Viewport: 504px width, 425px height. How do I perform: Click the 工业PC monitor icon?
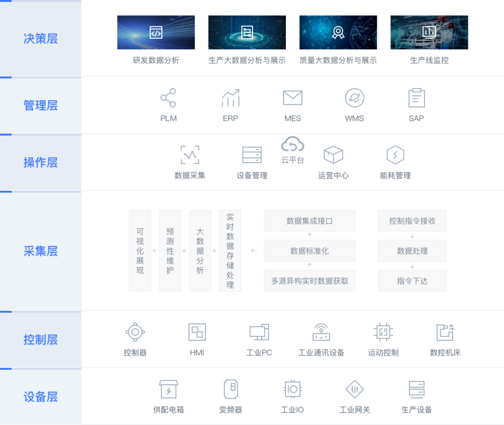(x=259, y=332)
